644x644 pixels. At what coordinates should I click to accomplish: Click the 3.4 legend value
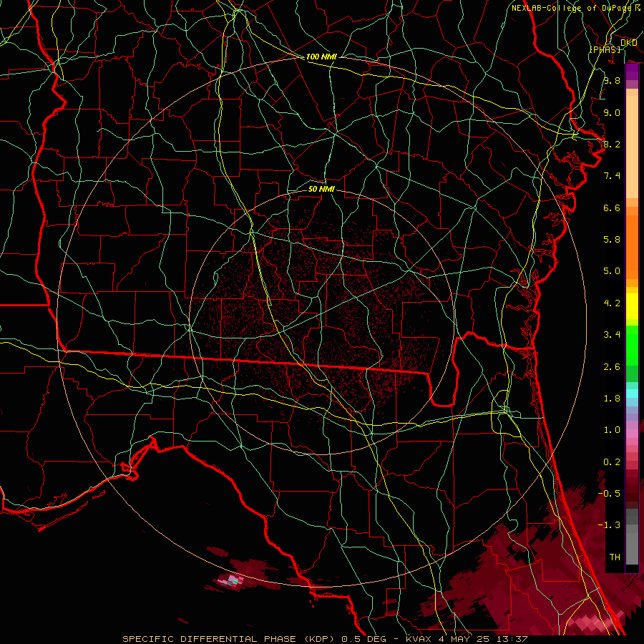coord(612,335)
